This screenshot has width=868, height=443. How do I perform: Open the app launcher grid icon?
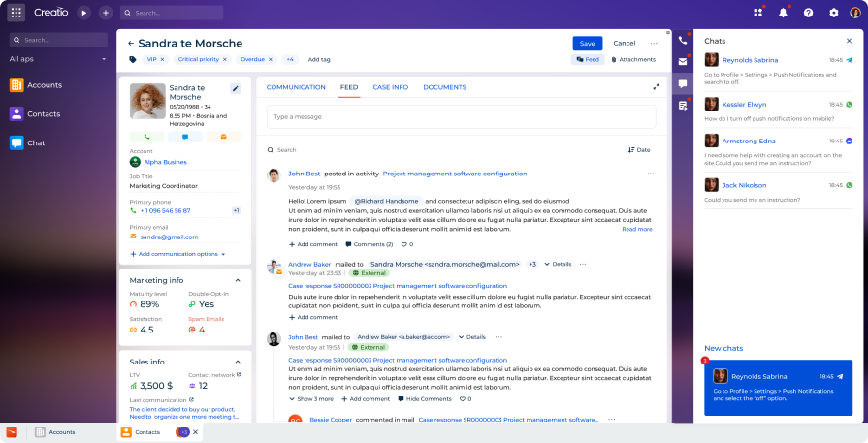(16, 13)
